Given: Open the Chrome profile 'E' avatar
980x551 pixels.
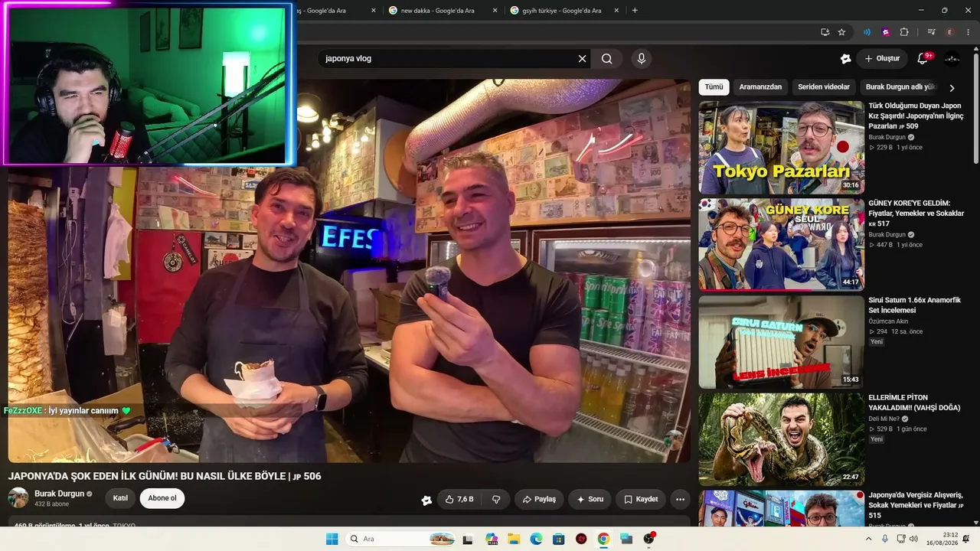Looking at the screenshot, I should coord(950,32).
